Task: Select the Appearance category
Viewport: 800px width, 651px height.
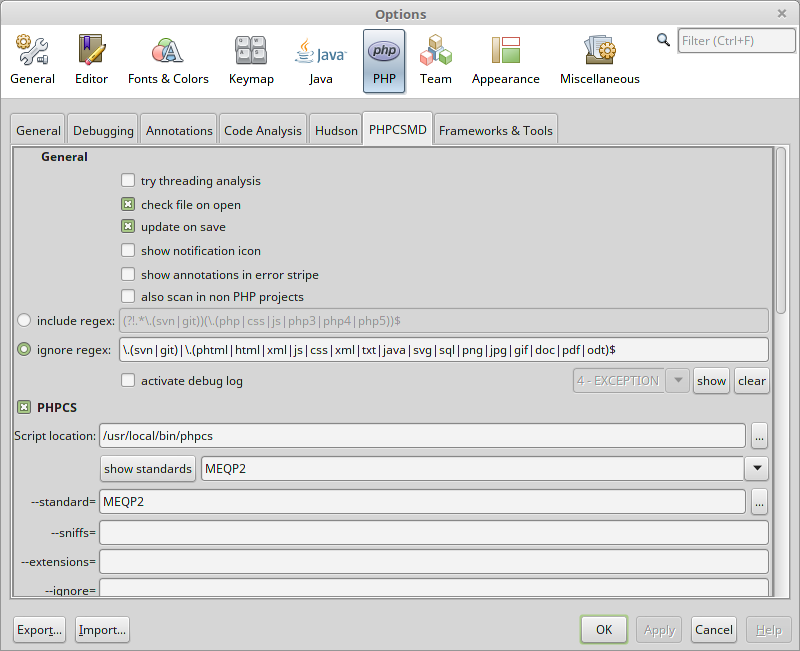Action: [x=505, y=60]
